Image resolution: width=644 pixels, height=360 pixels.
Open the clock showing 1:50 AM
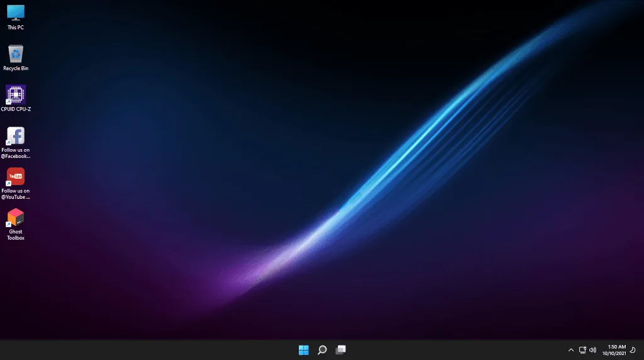coord(616,347)
